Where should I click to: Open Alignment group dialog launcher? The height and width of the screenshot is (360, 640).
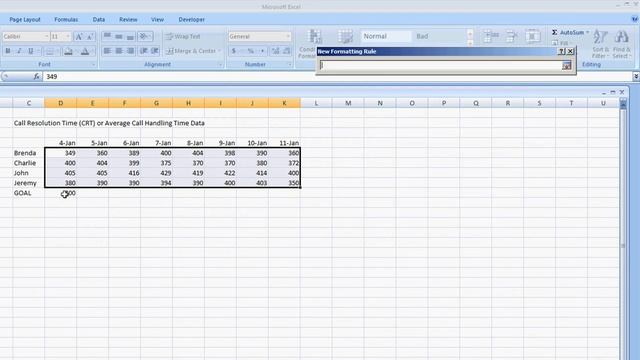(220, 64)
